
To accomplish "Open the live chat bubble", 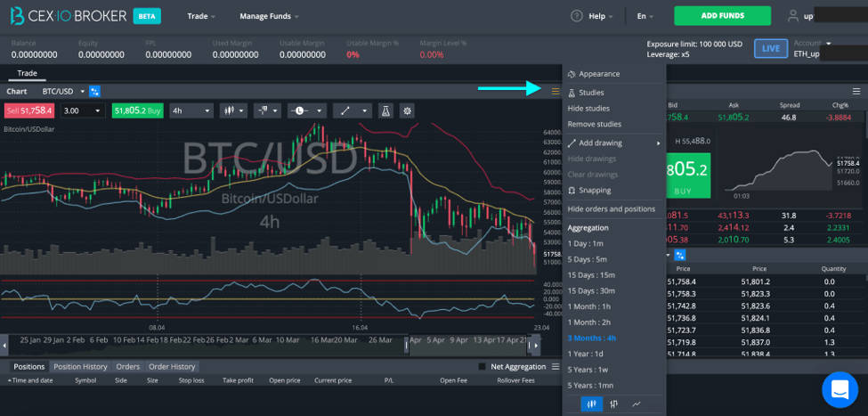I will [x=840, y=389].
